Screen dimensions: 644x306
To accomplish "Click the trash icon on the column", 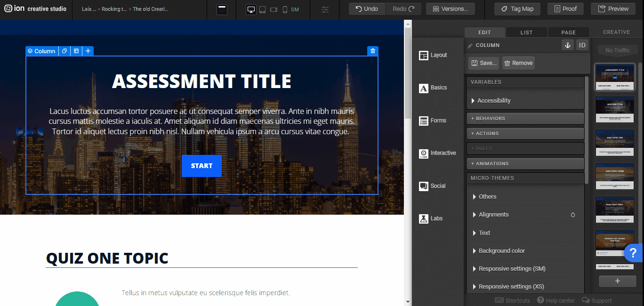I will point(373,51).
